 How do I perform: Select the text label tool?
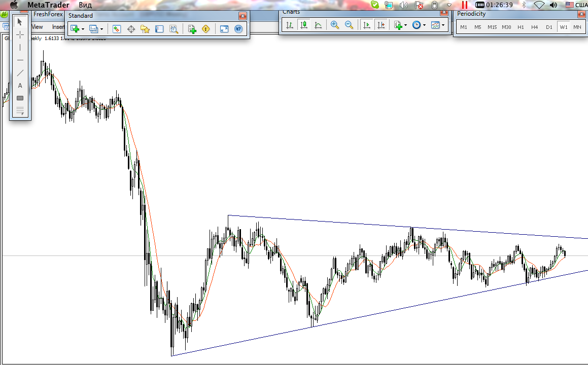pos(20,86)
